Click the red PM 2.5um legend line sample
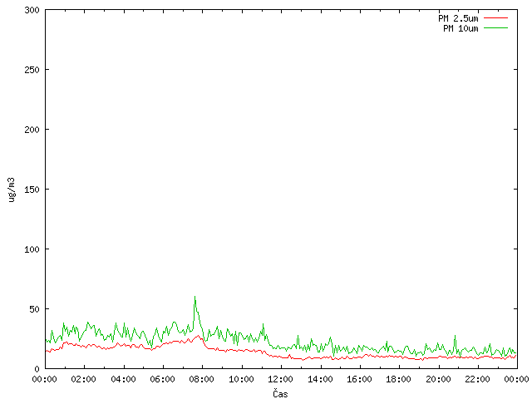 tap(495, 18)
